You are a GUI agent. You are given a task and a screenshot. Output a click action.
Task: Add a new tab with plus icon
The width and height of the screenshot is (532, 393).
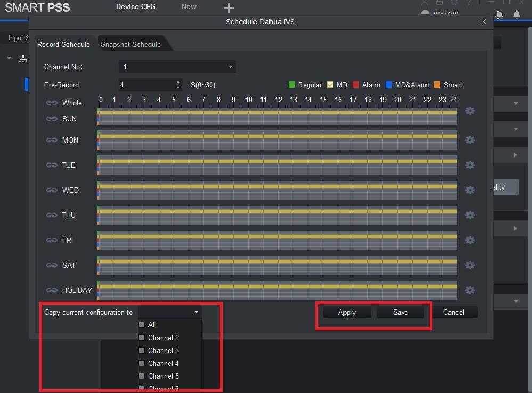(x=228, y=7)
